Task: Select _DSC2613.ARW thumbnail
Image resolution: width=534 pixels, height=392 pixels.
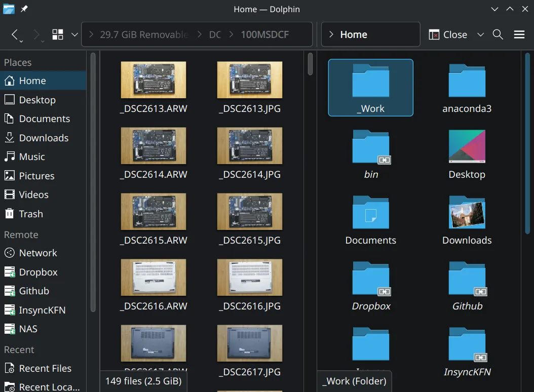Action: pos(153,80)
